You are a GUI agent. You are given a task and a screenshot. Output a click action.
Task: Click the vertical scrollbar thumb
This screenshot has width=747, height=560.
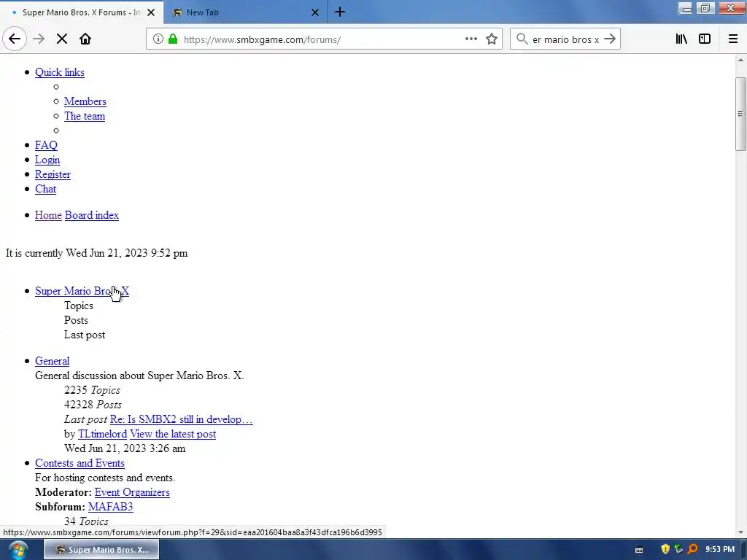click(740, 114)
